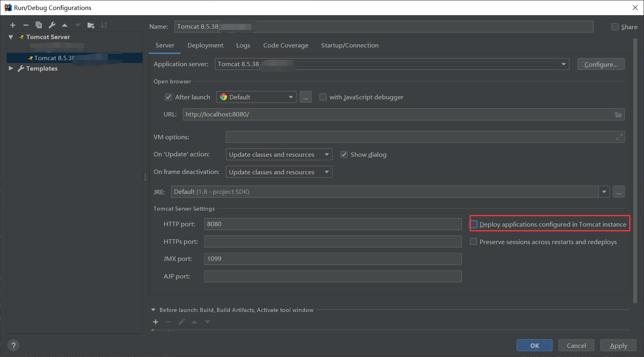Click the HTTPs port field
This screenshot has width=644, height=357.
click(x=333, y=242)
